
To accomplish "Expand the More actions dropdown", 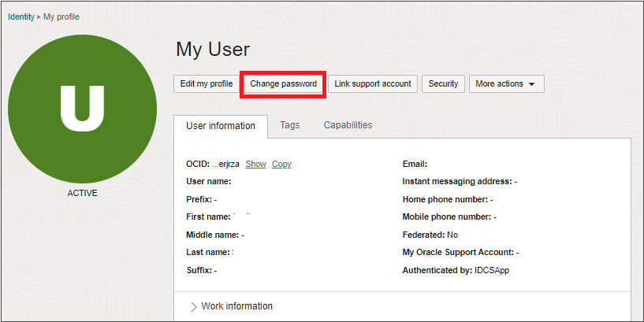I will [506, 83].
